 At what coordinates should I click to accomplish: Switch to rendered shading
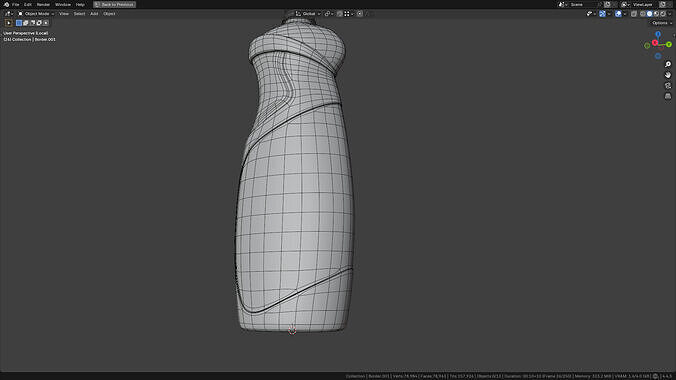click(x=663, y=14)
